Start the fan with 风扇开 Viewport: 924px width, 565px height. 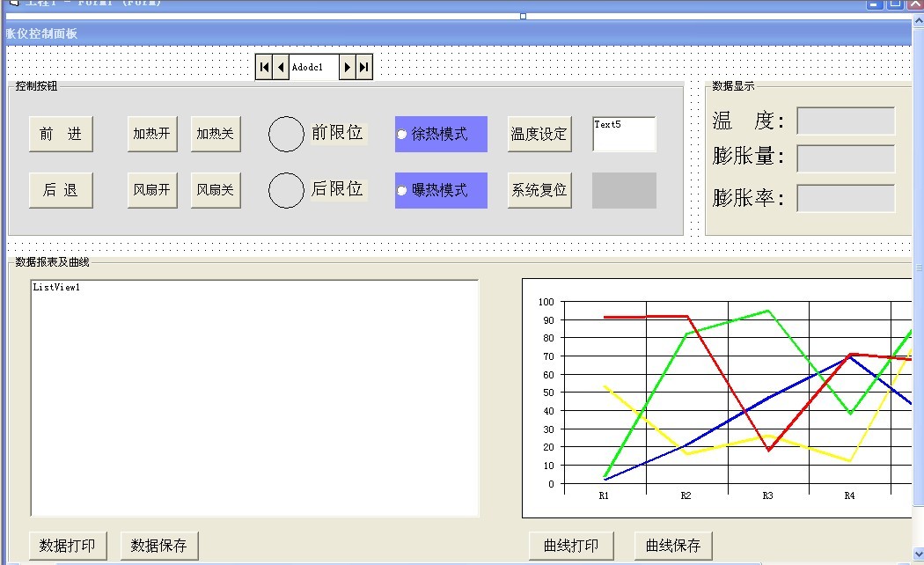coord(152,189)
